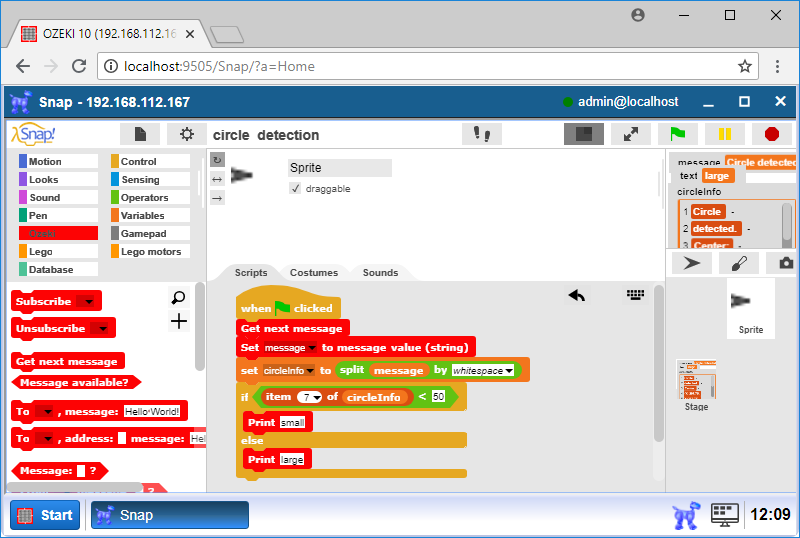Open item index 7 dropdown
800x538 pixels.
click(317, 397)
